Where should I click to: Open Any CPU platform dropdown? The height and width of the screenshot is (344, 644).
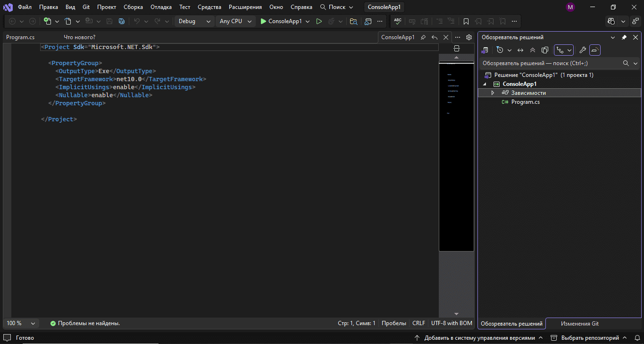pyautogui.click(x=236, y=21)
